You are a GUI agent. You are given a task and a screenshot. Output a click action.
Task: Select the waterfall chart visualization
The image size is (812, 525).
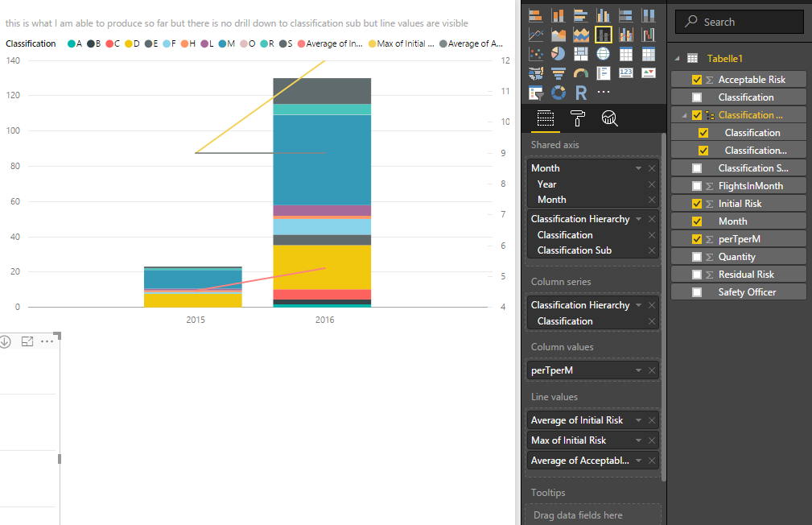[649, 35]
